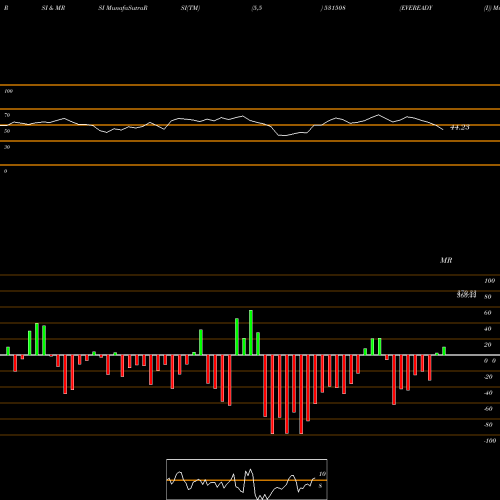
Task: Click the 100 label on the RSI axis
Action: 8,91
